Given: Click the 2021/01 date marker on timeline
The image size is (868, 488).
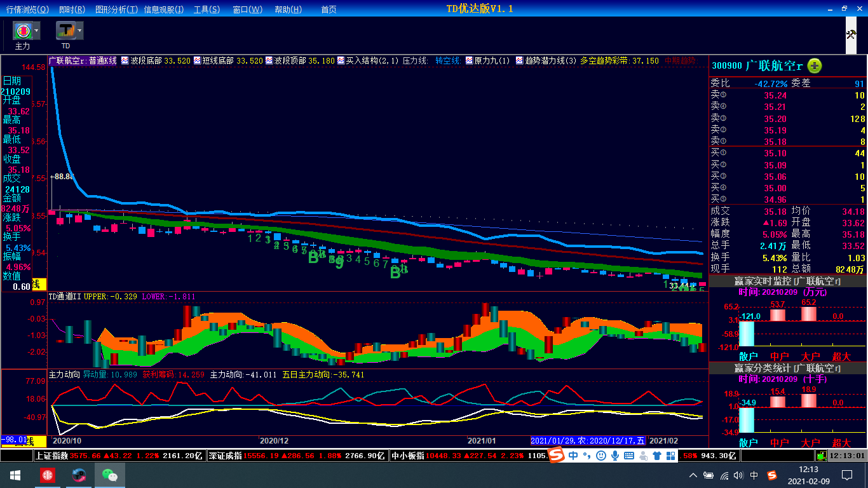Looking at the screenshot, I should [482, 440].
